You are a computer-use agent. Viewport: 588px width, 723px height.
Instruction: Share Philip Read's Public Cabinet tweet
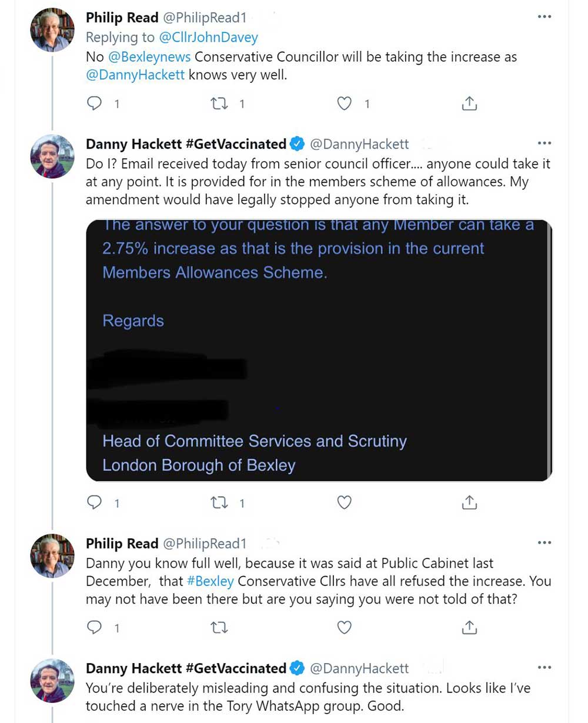(469, 628)
